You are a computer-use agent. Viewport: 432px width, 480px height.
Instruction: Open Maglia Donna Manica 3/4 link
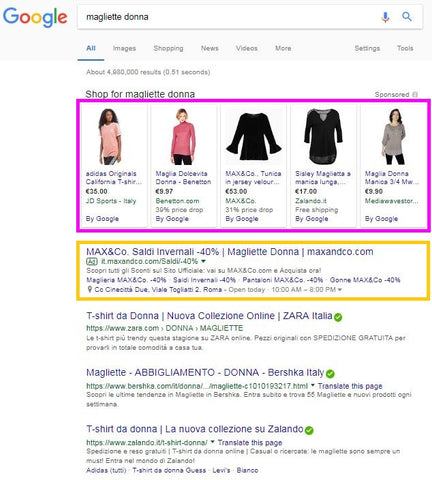click(392, 178)
